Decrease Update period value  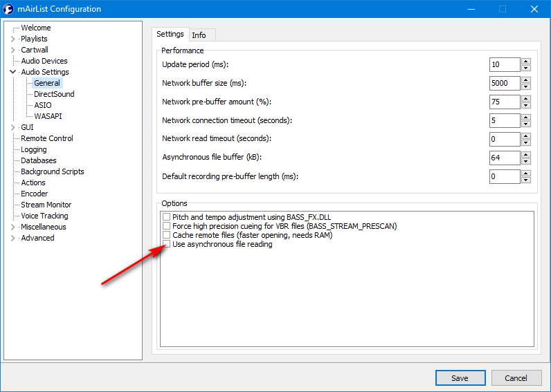pos(526,68)
